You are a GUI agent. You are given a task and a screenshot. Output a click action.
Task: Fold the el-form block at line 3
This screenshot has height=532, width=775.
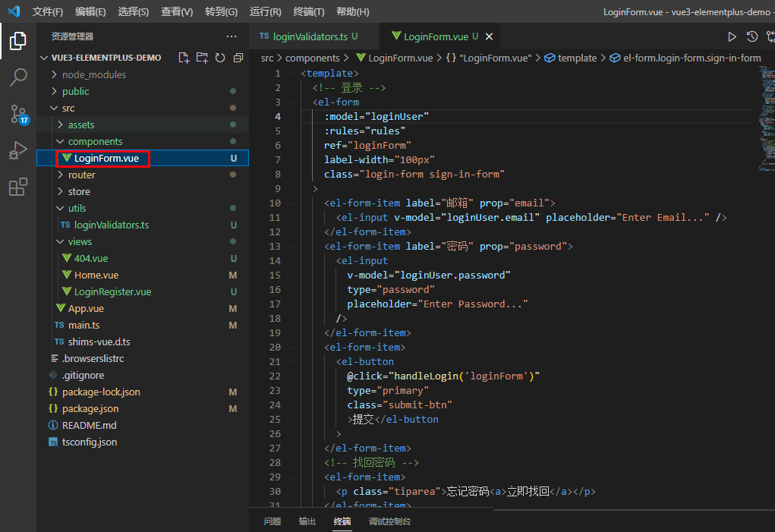coord(292,102)
